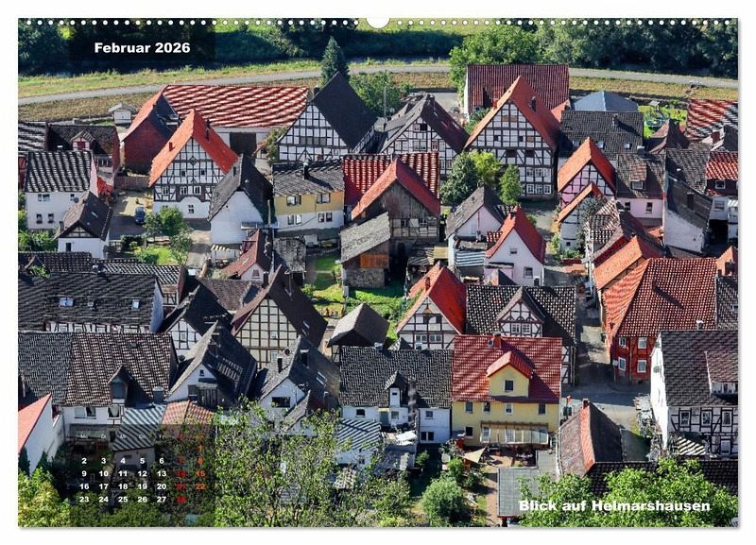Choose date 10 in the calendar
The height and width of the screenshot is (545, 756).
(x=104, y=473)
